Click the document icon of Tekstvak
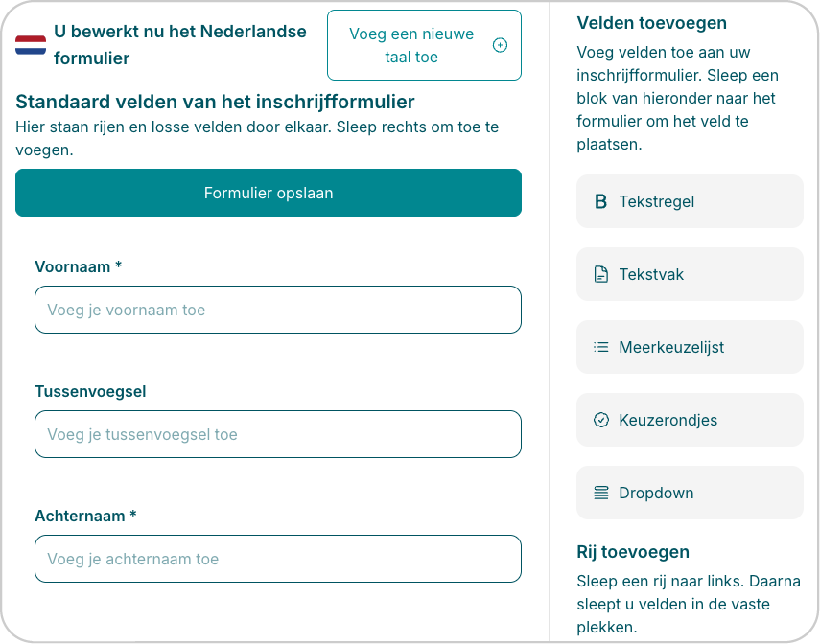 coord(601,274)
